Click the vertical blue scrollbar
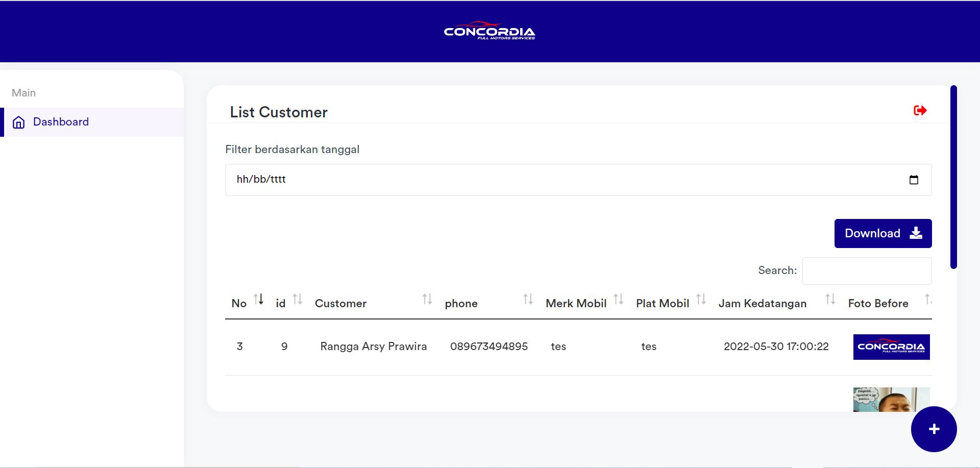This screenshot has width=980, height=468. click(953, 177)
